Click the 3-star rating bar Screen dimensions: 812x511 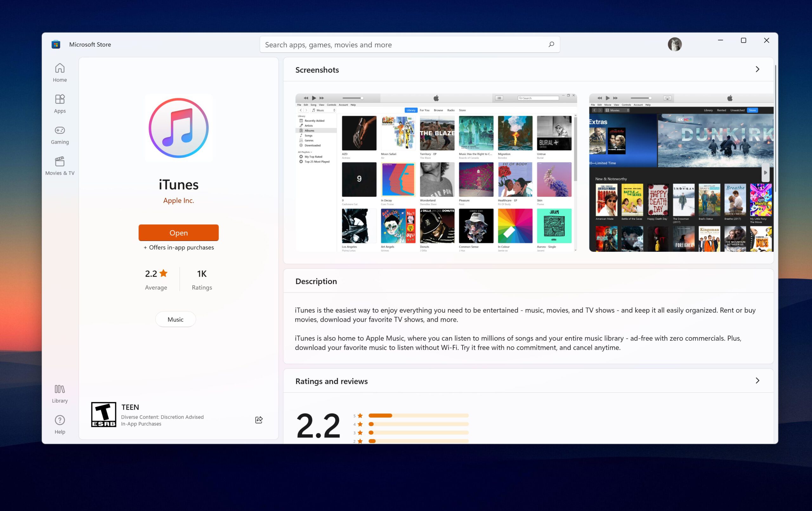418,432
